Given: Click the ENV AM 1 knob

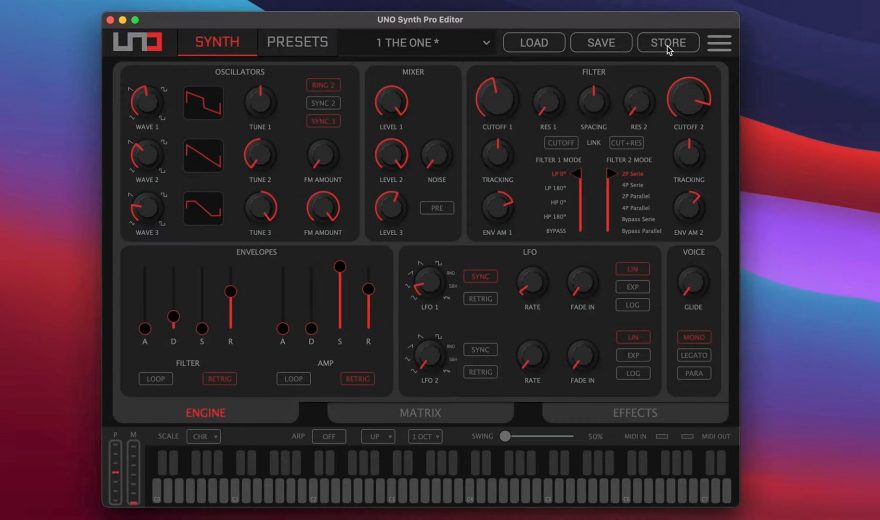Looking at the screenshot, I should coord(497,207).
